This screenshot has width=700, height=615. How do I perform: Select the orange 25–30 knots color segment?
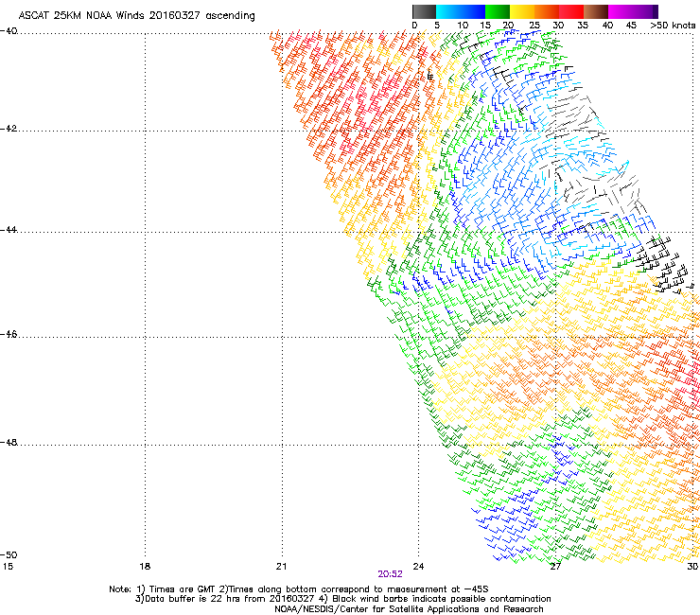[x=547, y=11]
